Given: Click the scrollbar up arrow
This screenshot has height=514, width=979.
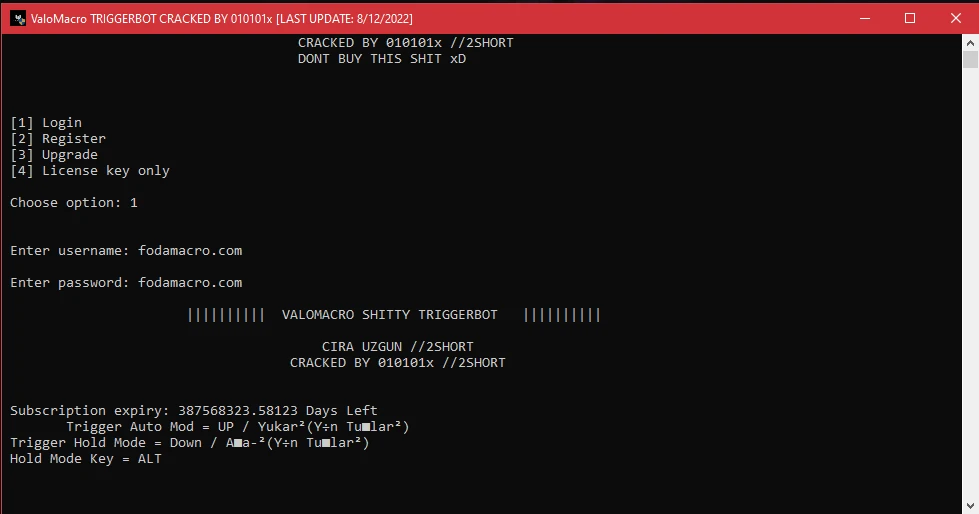Looking at the screenshot, I should coord(970,43).
